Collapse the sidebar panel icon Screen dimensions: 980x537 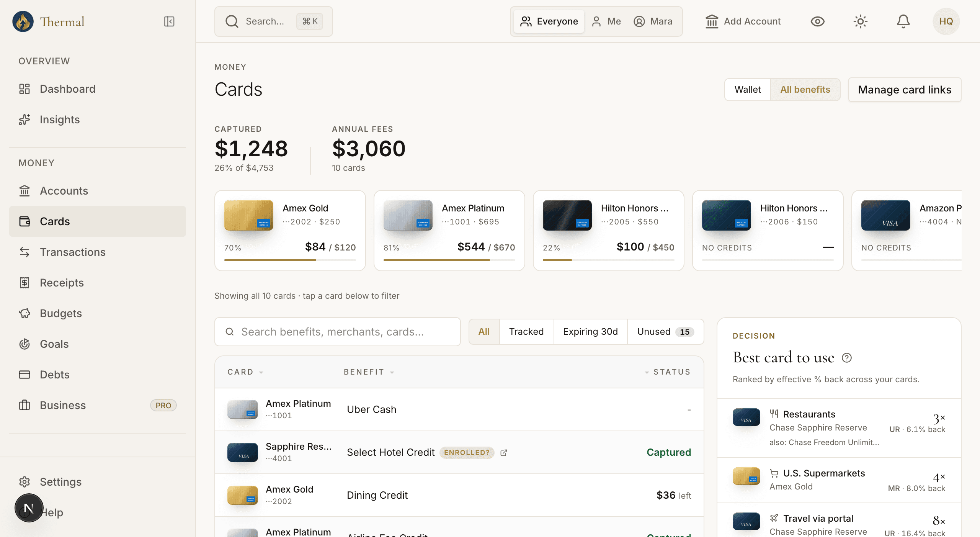[x=169, y=21]
